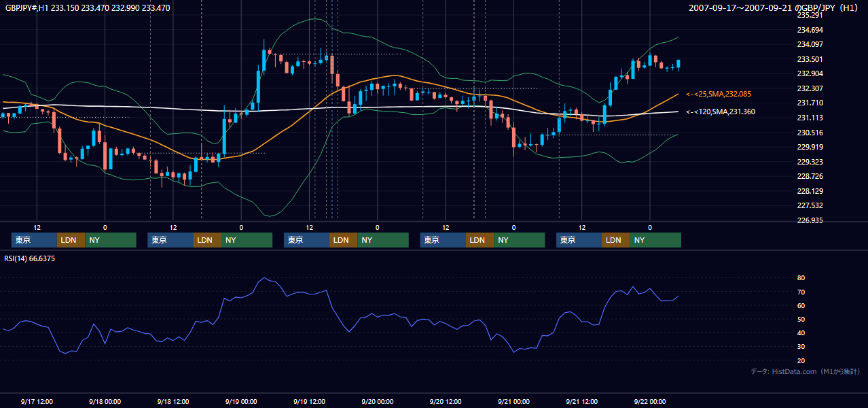Click the LDN session block for 9/17
Viewport: 868px width, 408px height.
[x=71, y=240]
